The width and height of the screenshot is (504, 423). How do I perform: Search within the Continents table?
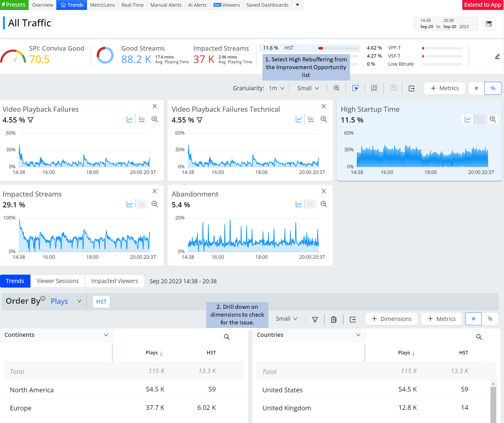tap(227, 337)
